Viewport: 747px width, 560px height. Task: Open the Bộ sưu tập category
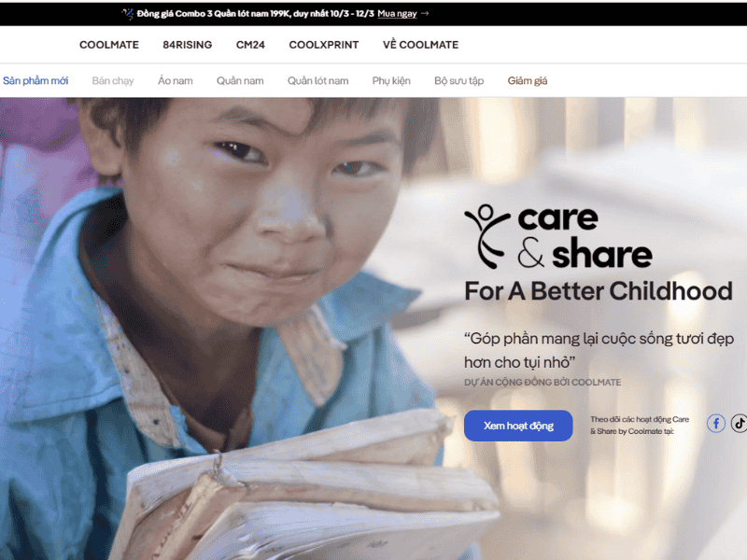tap(458, 81)
